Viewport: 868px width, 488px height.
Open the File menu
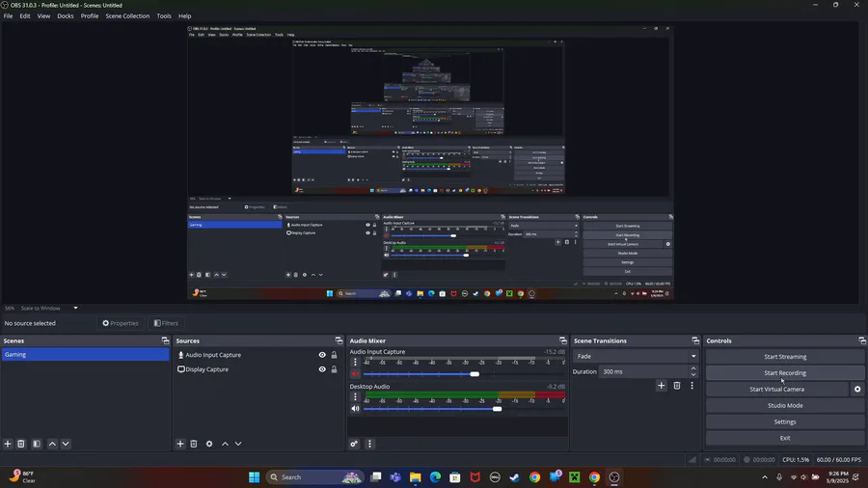point(8,16)
